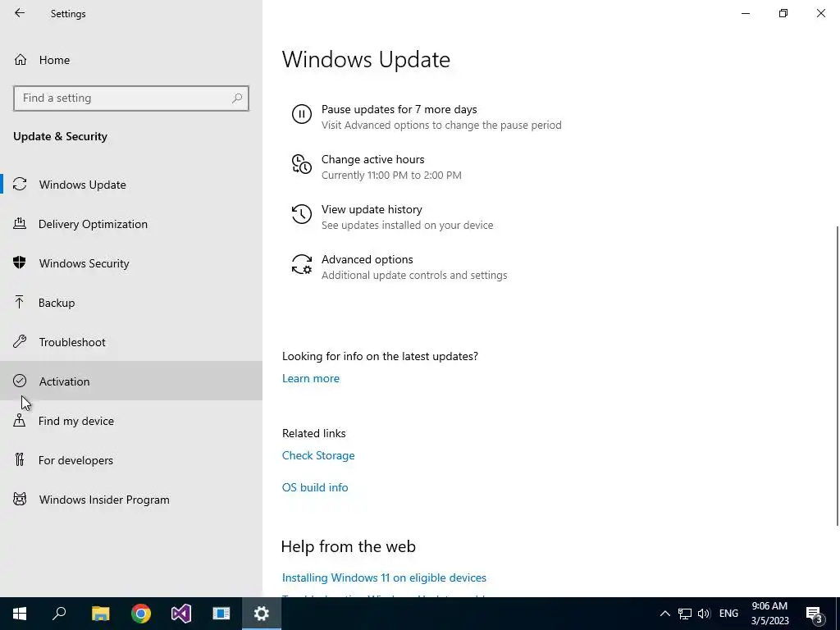Screen dimensions: 840x630
Task: Click the Find my device icon
Action: tap(20, 421)
